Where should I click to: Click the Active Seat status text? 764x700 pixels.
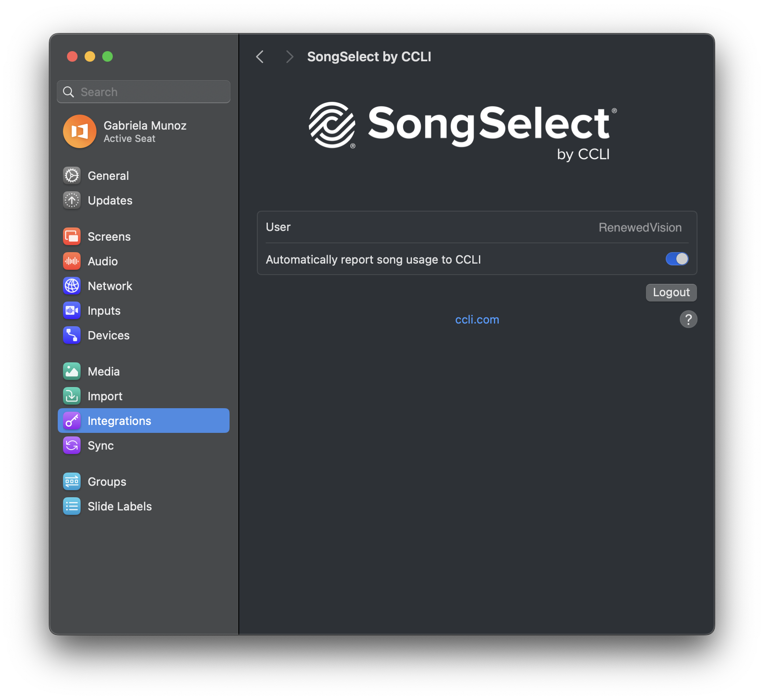(x=130, y=138)
